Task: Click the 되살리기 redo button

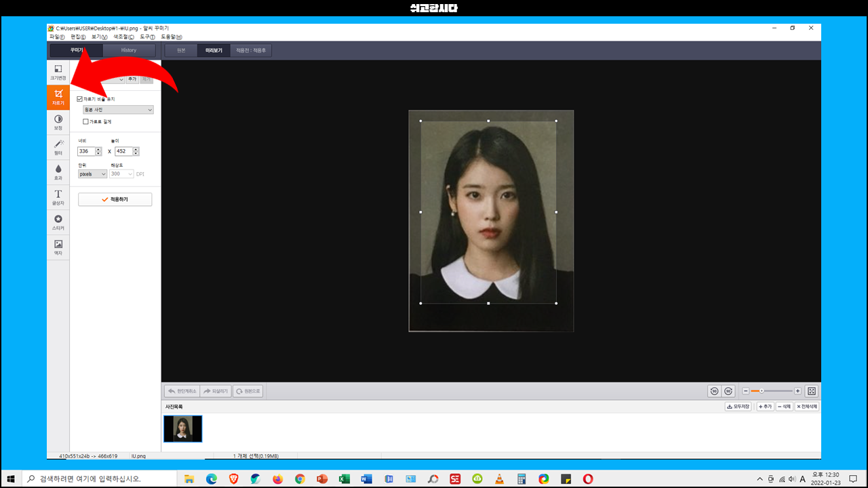Action: pos(215,391)
